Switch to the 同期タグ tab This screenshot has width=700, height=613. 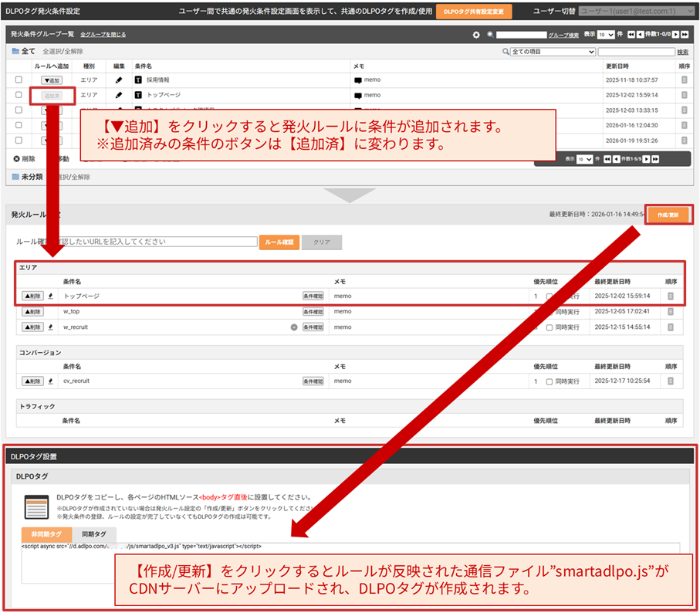94,534
